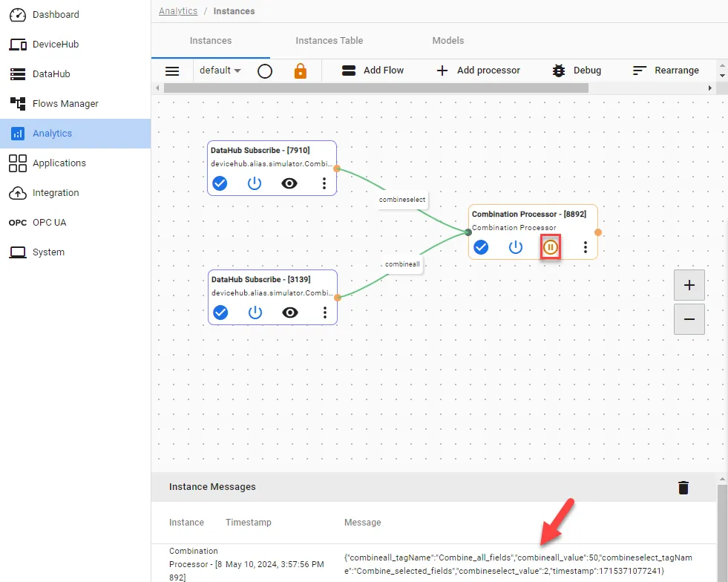Click the checkmark on DataHub Subscribe 7910

click(x=220, y=183)
